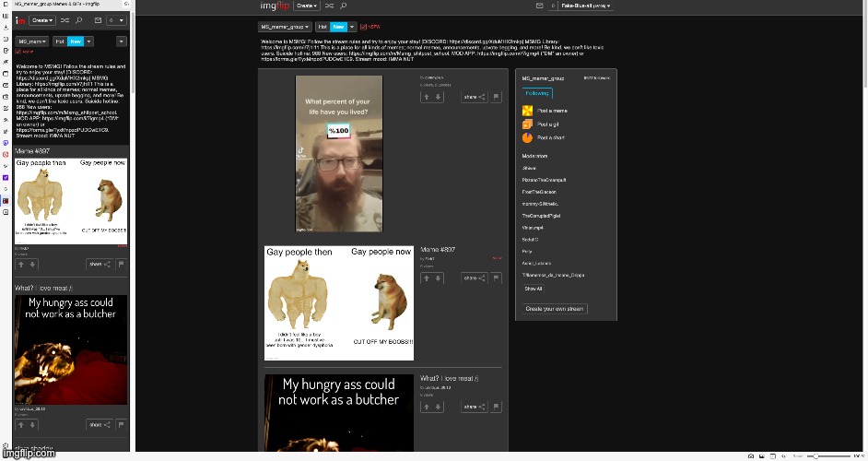
Task: Click Post a chart pie icon
Action: pos(527,137)
